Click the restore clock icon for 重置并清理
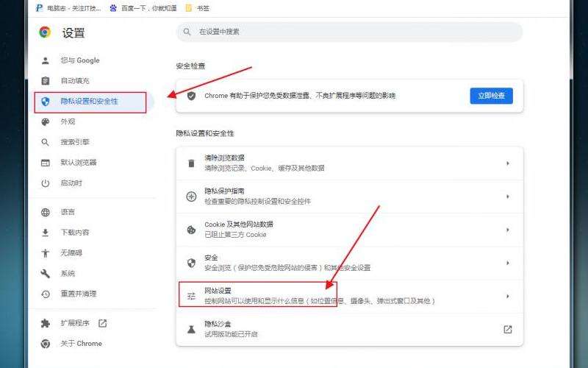Image resolution: width=588 pixels, height=368 pixels. tap(46, 294)
